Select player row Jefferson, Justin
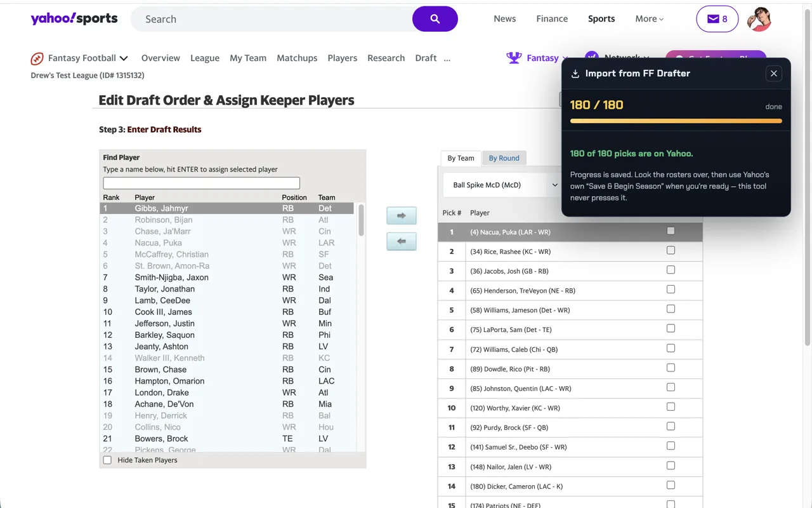 point(227,323)
